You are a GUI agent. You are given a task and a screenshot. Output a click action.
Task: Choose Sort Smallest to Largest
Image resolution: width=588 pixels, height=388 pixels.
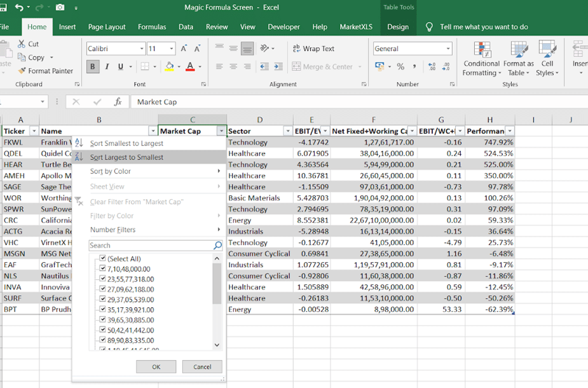click(149, 143)
